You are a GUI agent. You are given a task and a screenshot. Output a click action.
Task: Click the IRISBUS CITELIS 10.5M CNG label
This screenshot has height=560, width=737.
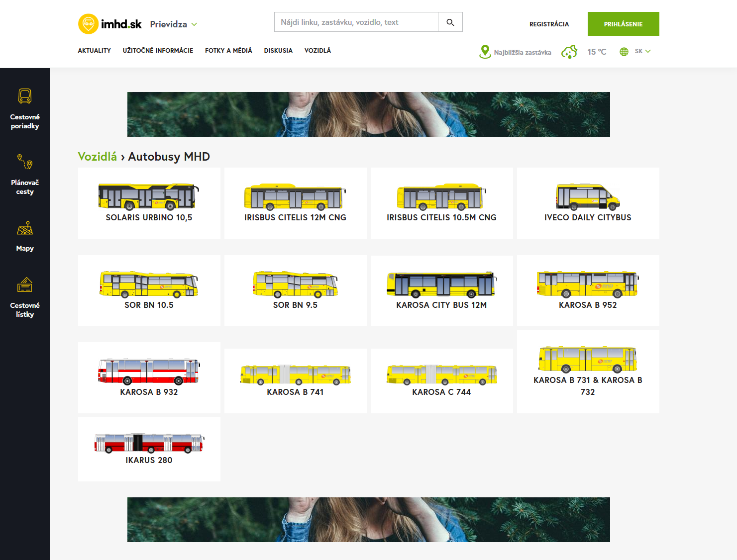tap(441, 218)
